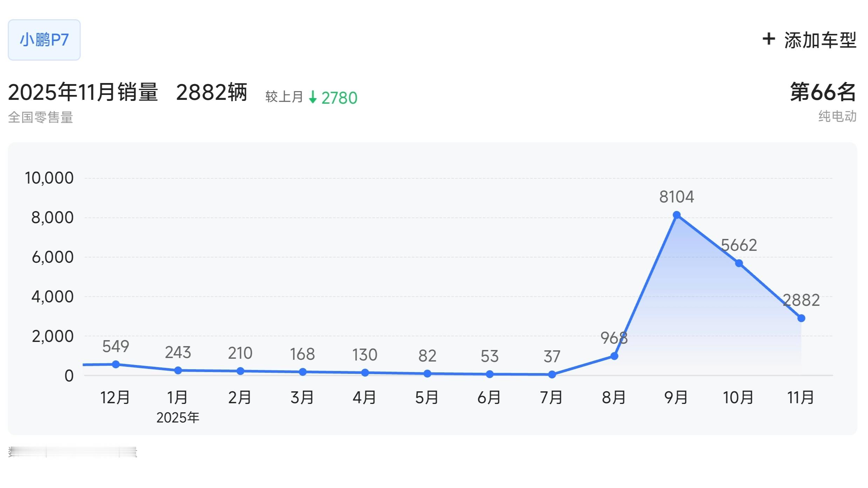
Task: Click the 9月 x-axis label
Action: click(x=676, y=398)
